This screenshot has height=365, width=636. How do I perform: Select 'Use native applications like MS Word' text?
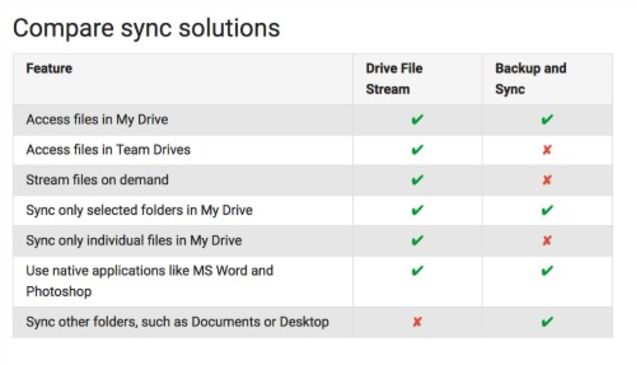click(150, 281)
